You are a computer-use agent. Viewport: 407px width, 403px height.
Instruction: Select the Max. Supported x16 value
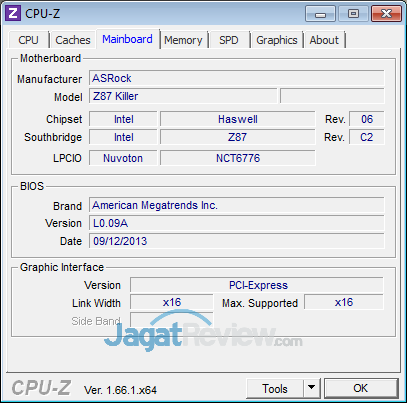coord(344,303)
